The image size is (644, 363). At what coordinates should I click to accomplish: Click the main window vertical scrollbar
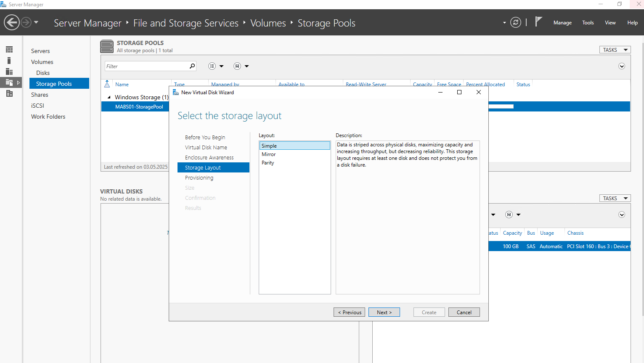point(642,179)
